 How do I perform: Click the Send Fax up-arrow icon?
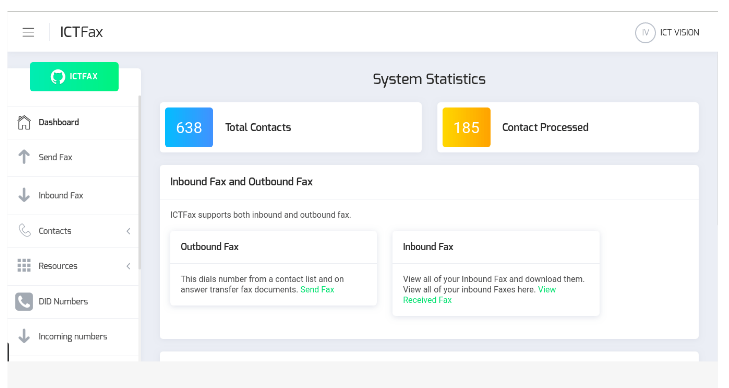(24, 157)
